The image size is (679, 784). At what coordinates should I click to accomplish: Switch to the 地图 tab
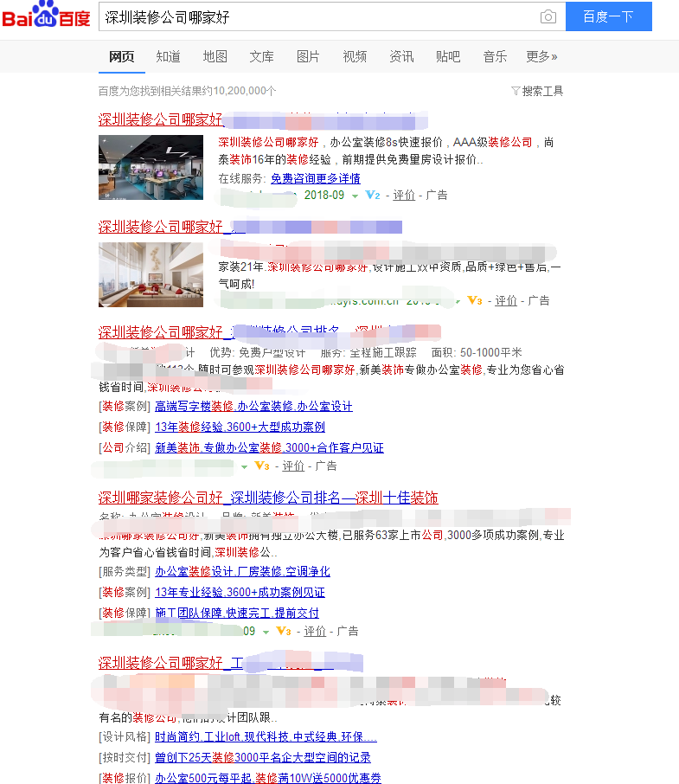215,56
